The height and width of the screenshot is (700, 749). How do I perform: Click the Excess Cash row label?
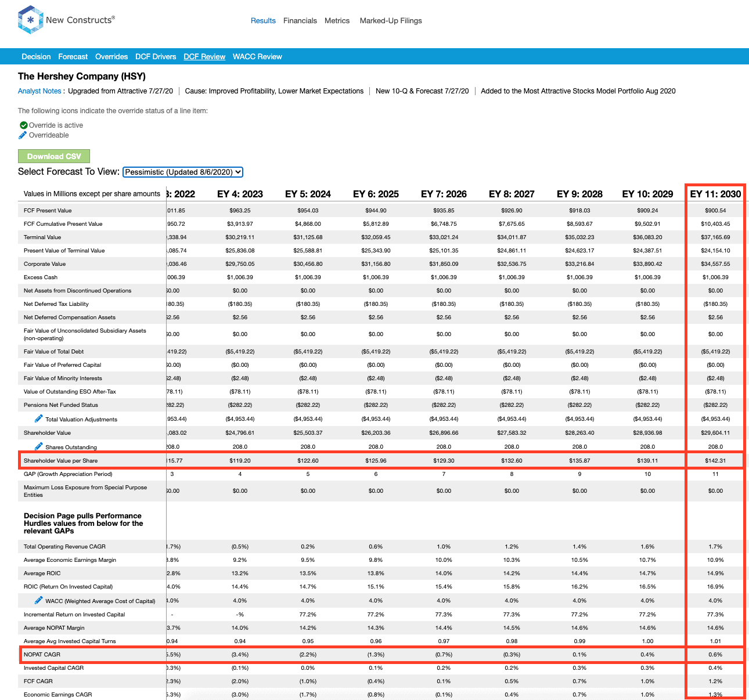click(x=41, y=277)
